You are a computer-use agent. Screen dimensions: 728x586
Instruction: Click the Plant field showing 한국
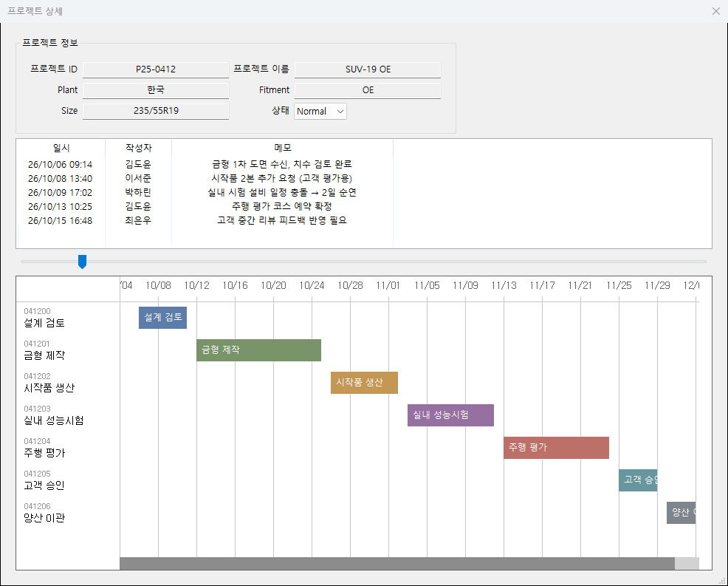(156, 90)
